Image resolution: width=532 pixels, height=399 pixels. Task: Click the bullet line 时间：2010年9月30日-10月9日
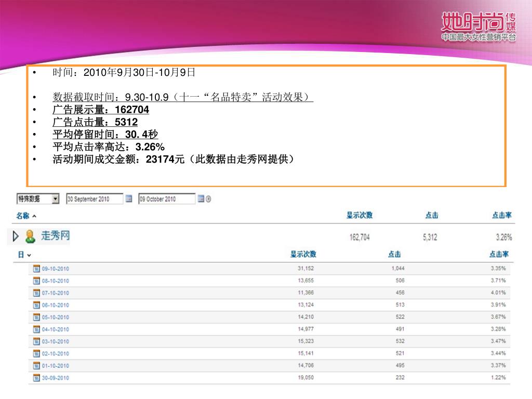pyautogui.click(x=124, y=72)
